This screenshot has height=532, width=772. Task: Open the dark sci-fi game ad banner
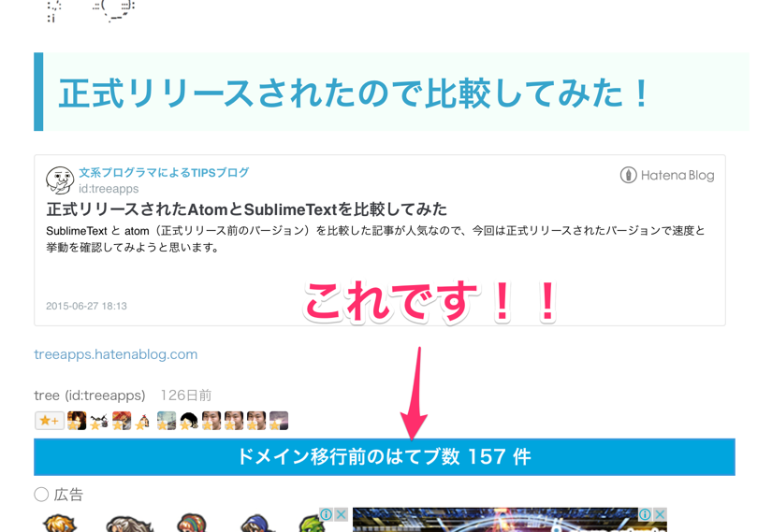[x=510, y=520]
